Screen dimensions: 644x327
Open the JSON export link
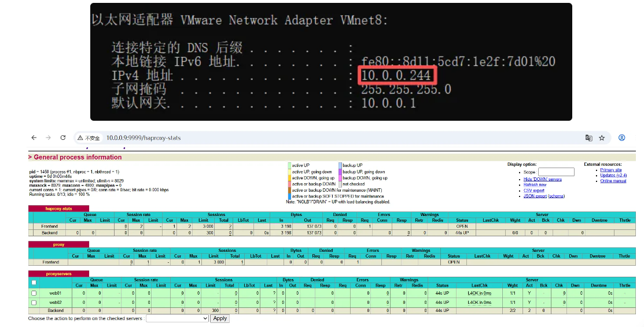pos(535,196)
